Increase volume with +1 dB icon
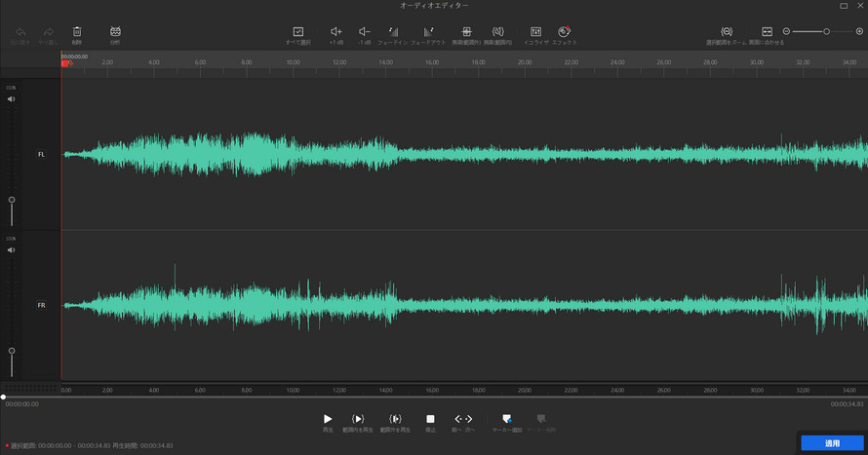 coord(336,32)
